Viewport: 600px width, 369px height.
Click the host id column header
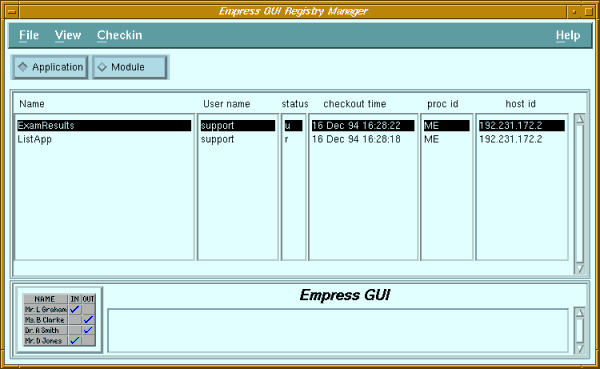[520, 104]
